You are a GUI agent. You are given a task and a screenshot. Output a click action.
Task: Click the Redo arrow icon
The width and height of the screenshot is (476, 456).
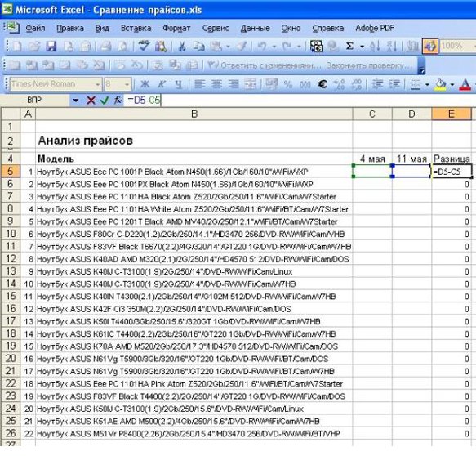287,47
